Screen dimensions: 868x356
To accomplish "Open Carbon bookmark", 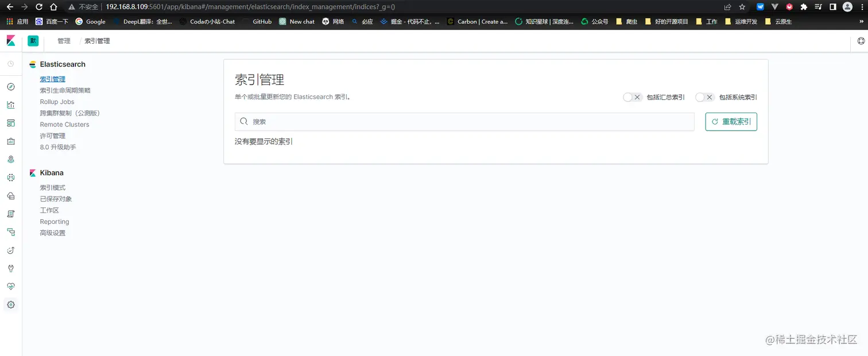I will pyautogui.click(x=478, y=21).
